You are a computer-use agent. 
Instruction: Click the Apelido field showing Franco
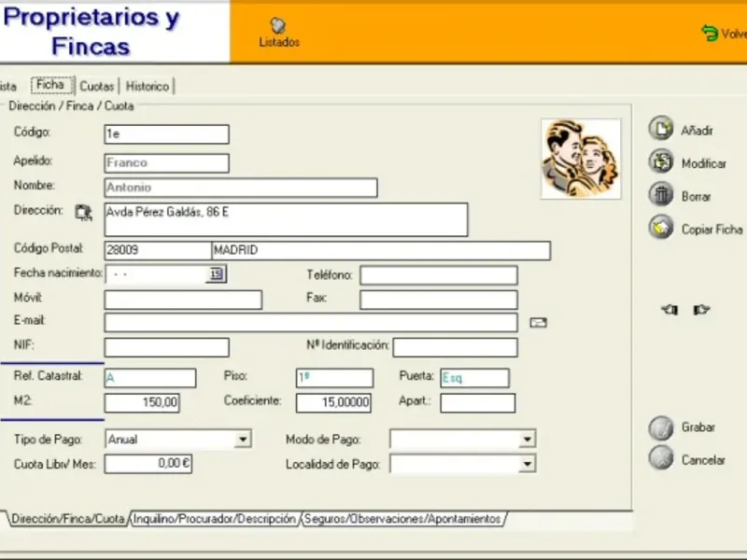(167, 162)
